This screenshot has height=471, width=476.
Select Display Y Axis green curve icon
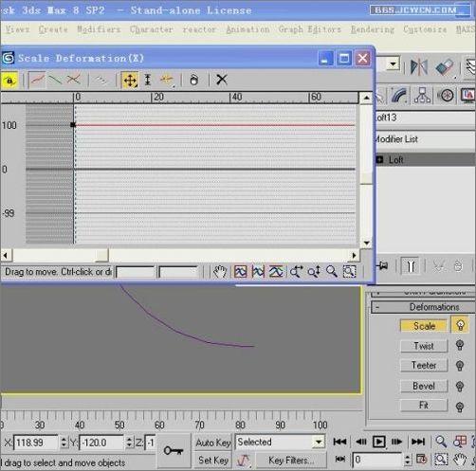55,80
